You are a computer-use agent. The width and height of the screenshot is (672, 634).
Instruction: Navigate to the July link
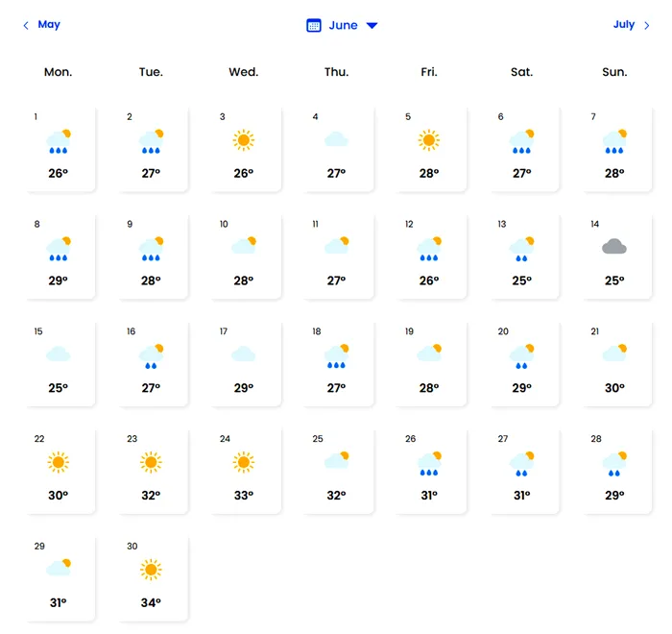click(x=624, y=25)
